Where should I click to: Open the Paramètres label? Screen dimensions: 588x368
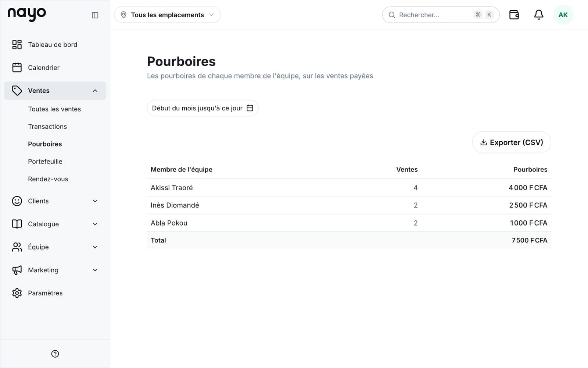45,293
